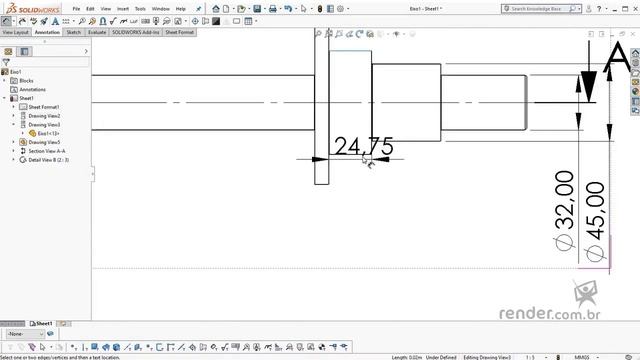Collapse the Drawing View3 node
The height and width of the screenshot is (360, 640).
click(x=13, y=124)
